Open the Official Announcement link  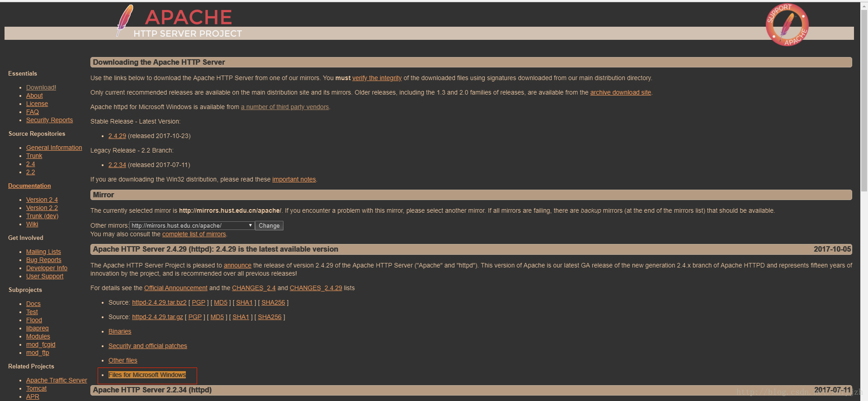tap(176, 288)
